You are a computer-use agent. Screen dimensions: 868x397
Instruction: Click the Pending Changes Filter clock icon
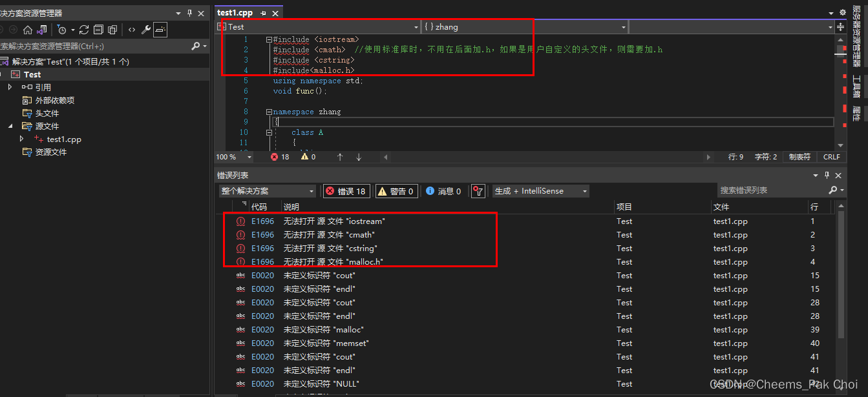pyautogui.click(x=63, y=29)
